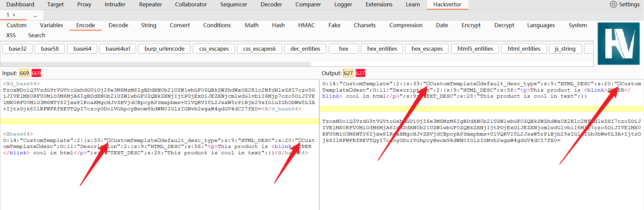Select the Compression tag category
Image resolution: width=644 pixels, height=210 pixels.
[x=406, y=25]
